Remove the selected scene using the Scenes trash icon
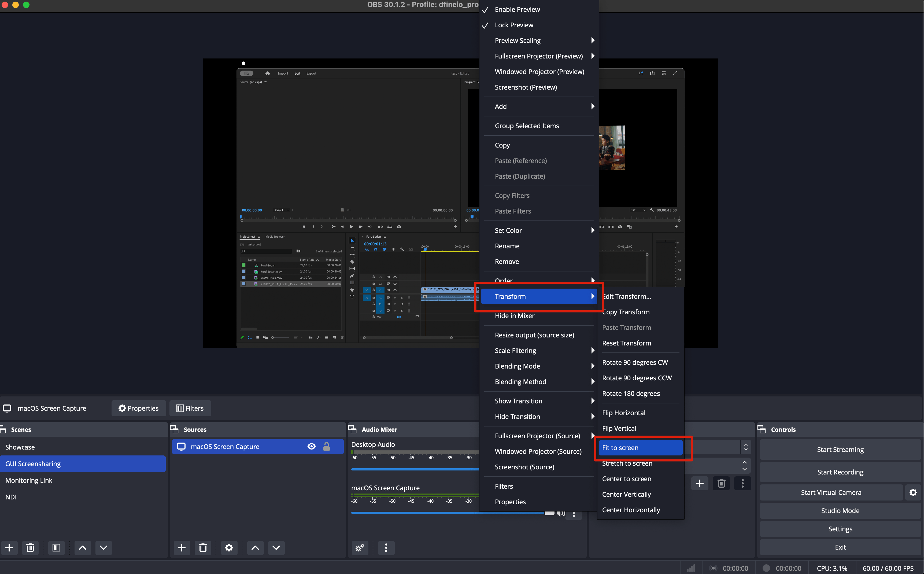924x574 pixels. (30, 548)
